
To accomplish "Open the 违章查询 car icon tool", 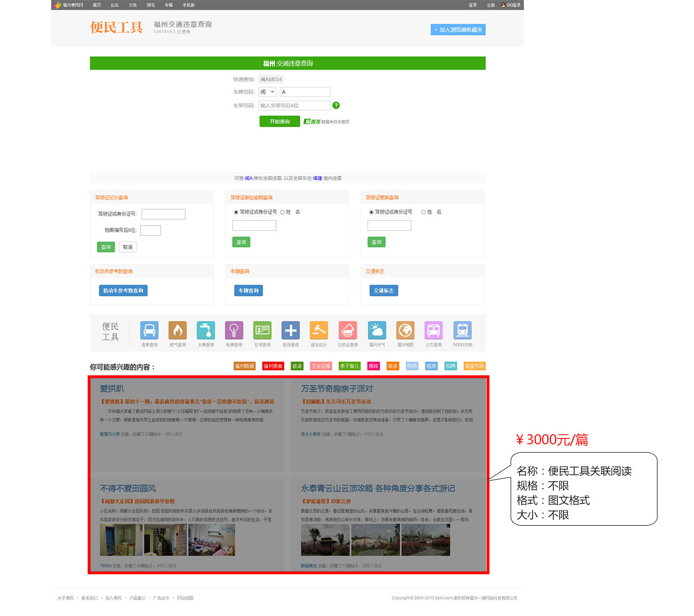I will pyautogui.click(x=149, y=330).
